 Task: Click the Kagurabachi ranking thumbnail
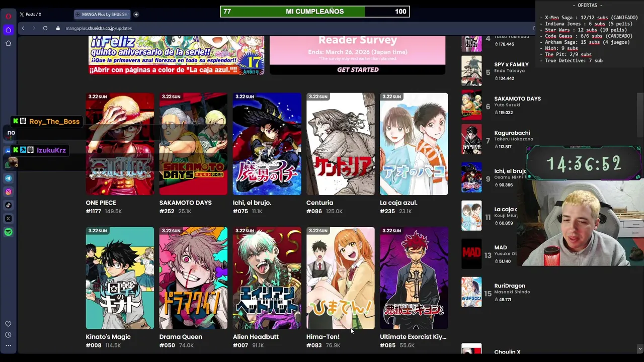click(x=471, y=139)
